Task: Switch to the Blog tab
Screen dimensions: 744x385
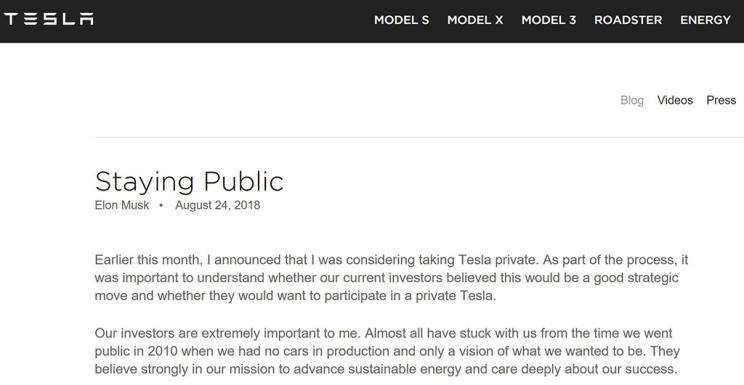Action: 632,100
